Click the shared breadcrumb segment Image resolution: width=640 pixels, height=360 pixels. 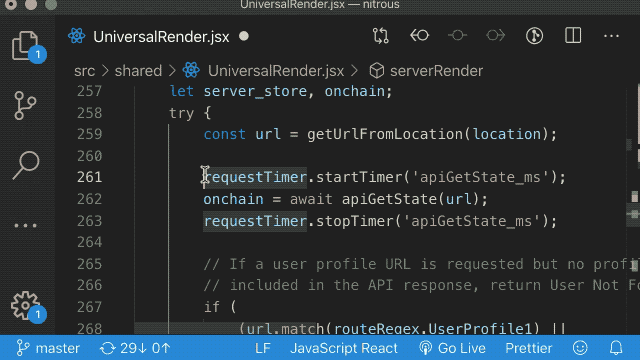pos(138,71)
